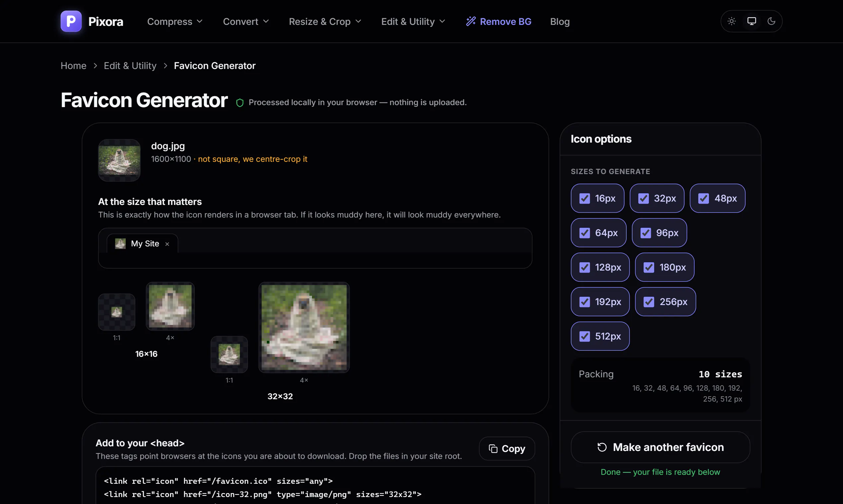Switch to light theme sun icon

click(x=731, y=21)
